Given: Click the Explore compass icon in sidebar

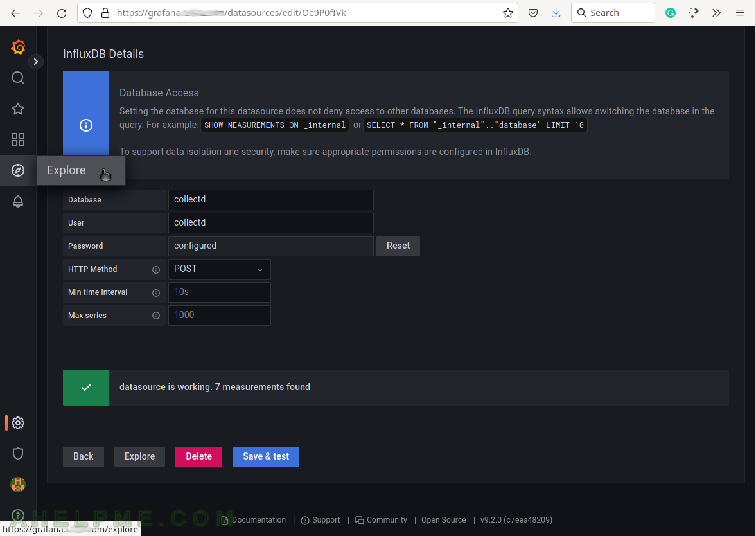Looking at the screenshot, I should (18, 170).
